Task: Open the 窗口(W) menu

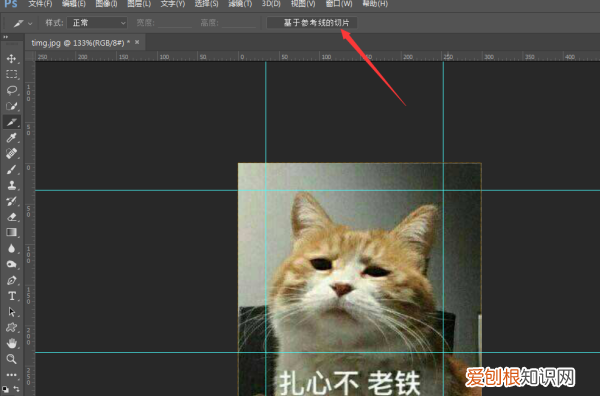Action: tap(339, 4)
